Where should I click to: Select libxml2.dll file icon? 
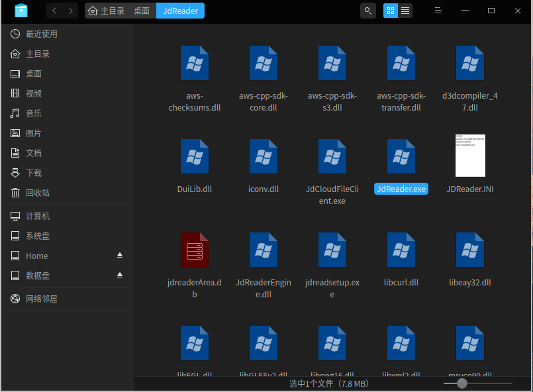click(x=401, y=343)
